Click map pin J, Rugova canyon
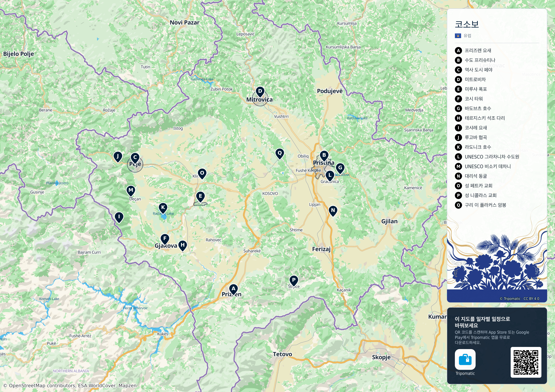 [x=118, y=157]
